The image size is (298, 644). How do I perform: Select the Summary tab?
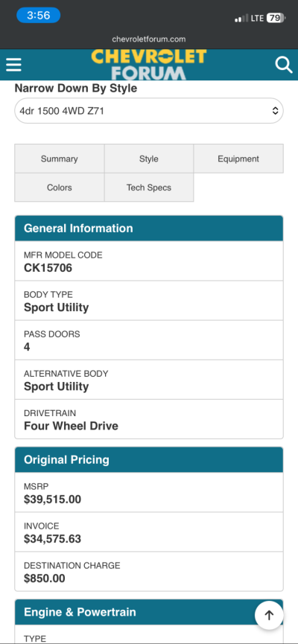(59, 159)
